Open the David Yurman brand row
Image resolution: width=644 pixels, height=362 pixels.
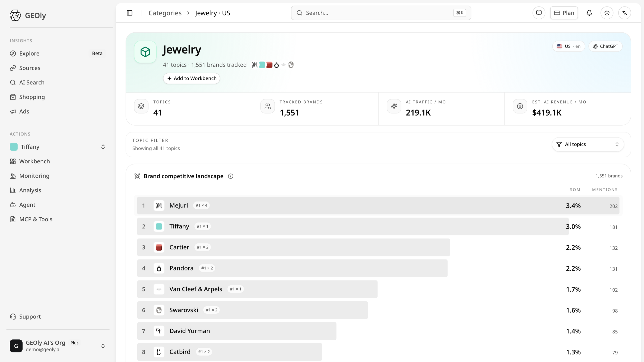(x=378, y=331)
